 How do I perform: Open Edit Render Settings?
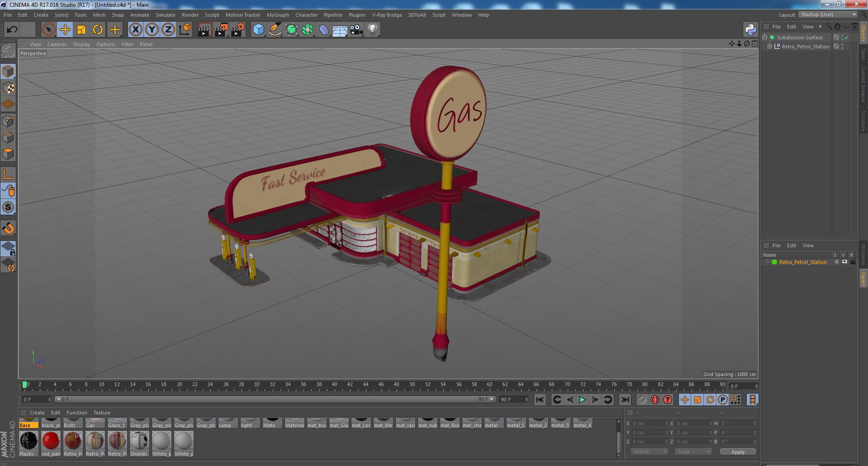(x=238, y=30)
